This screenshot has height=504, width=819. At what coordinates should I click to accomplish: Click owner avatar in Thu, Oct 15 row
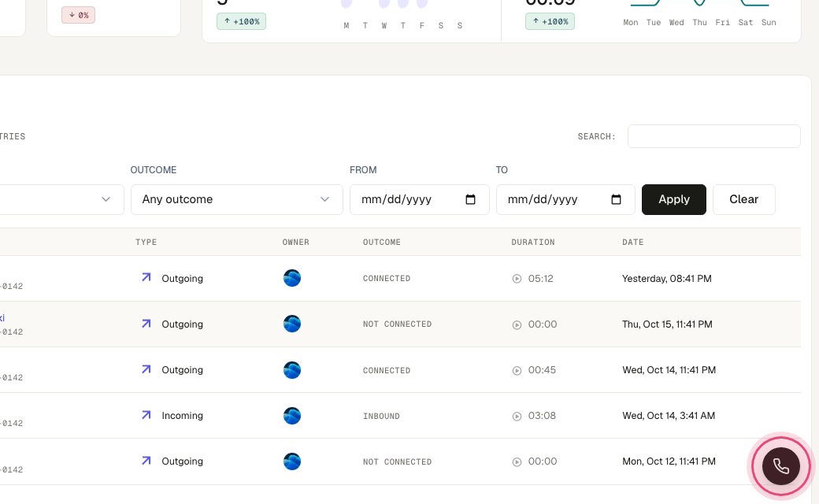coord(292,324)
